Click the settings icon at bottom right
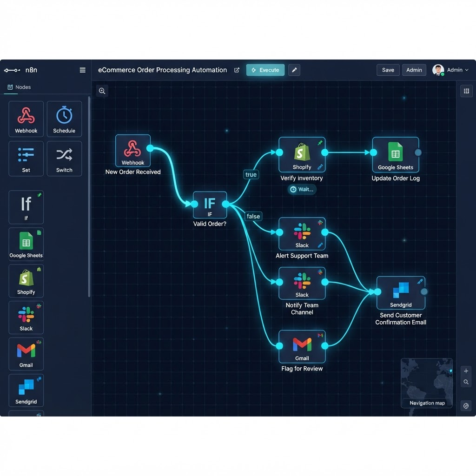 point(466,406)
